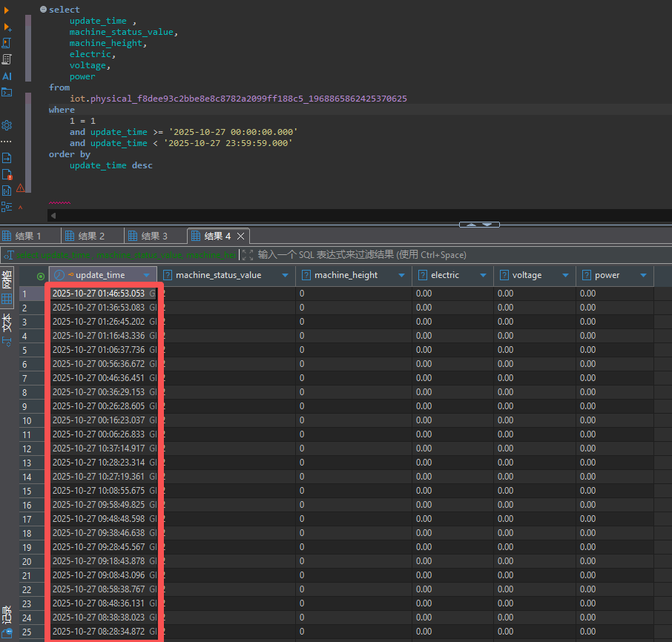Open the SQL terminal console icon
This screenshot has width=672, height=642.
pos(7,93)
